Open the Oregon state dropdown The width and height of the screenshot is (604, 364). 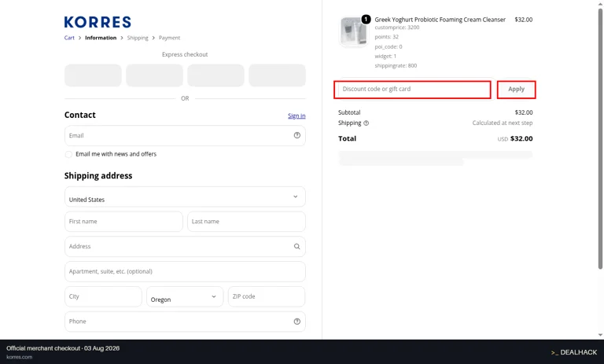(x=185, y=296)
